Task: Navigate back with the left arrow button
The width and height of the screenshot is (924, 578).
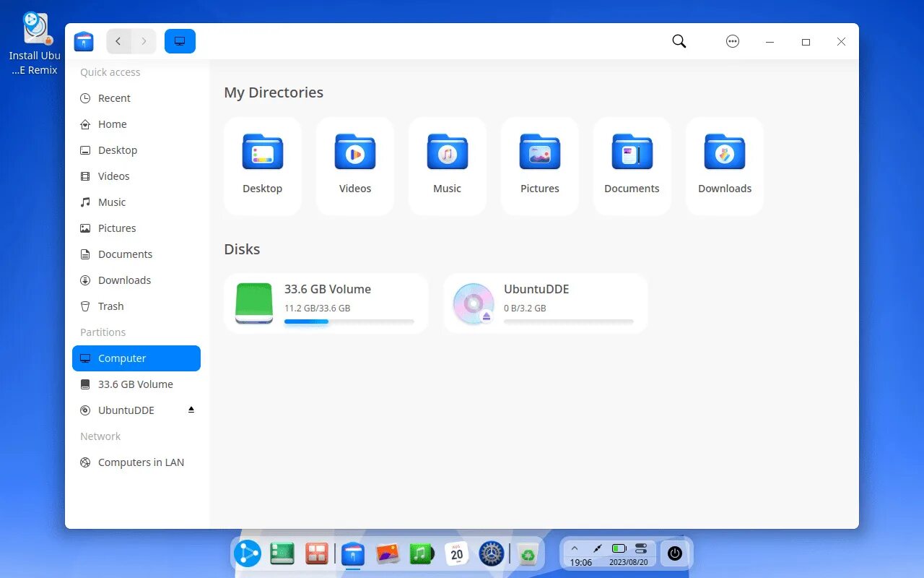Action: tap(118, 41)
